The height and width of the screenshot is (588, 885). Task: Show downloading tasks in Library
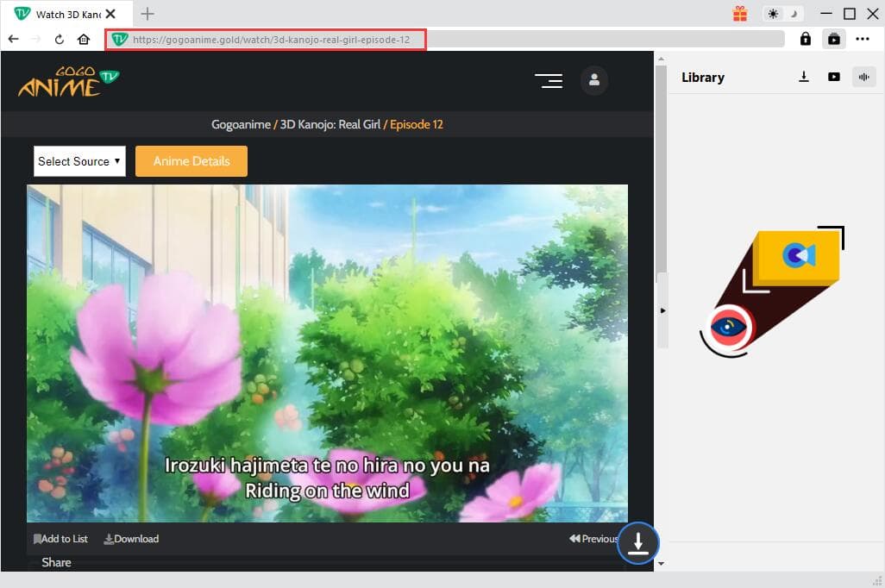[804, 77]
